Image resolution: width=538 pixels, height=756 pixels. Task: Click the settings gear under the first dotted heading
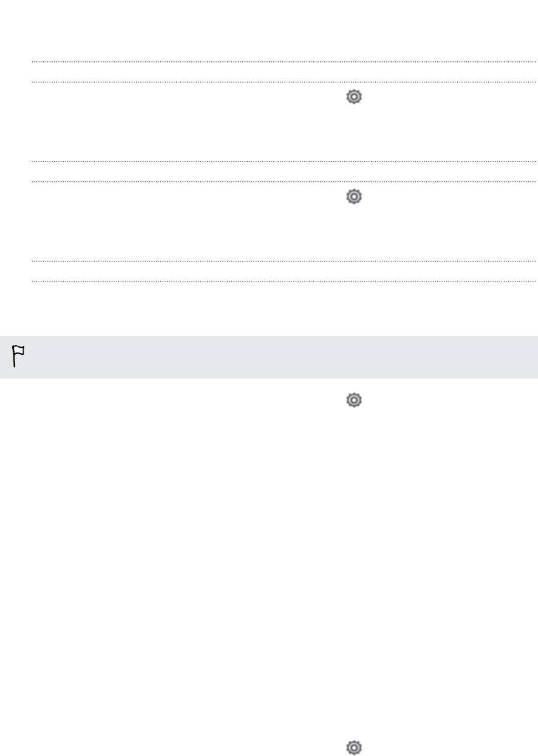pyautogui.click(x=353, y=97)
